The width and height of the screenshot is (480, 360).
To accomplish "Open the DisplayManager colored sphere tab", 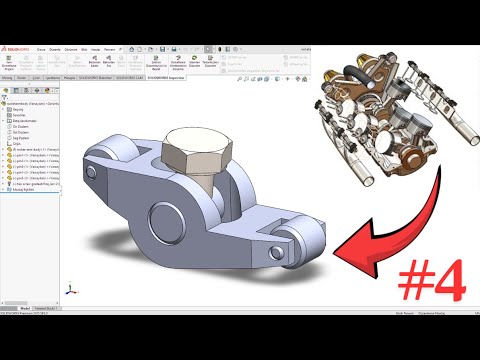I will pyautogui.click(x=47, y=90).
